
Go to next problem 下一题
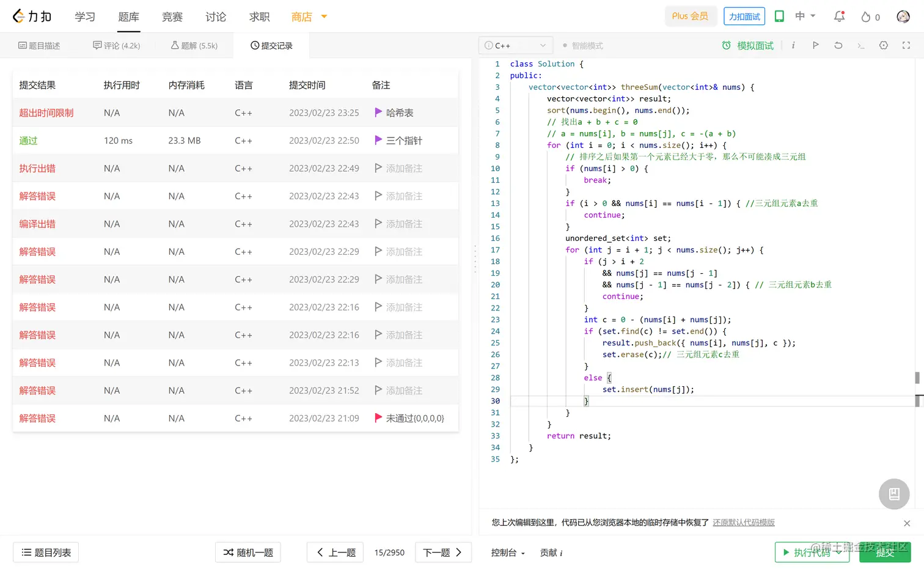(x=443, y=552)
